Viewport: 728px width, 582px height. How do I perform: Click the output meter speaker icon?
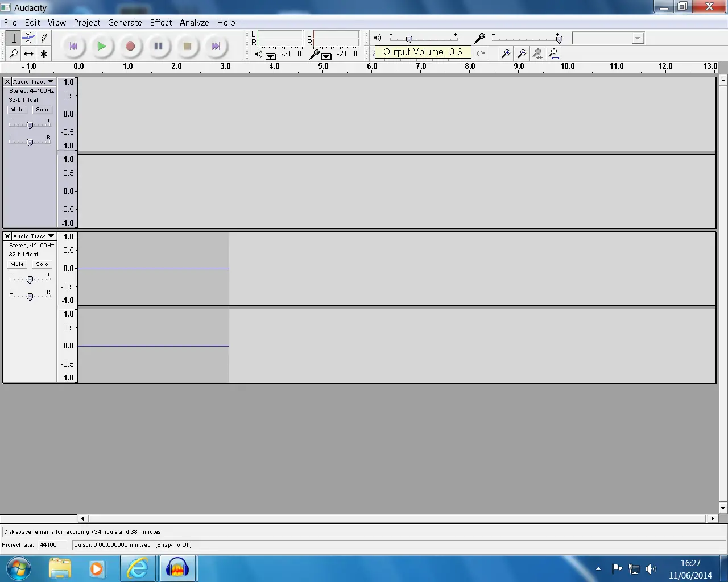pyautogui.click(x=259, y=55)
